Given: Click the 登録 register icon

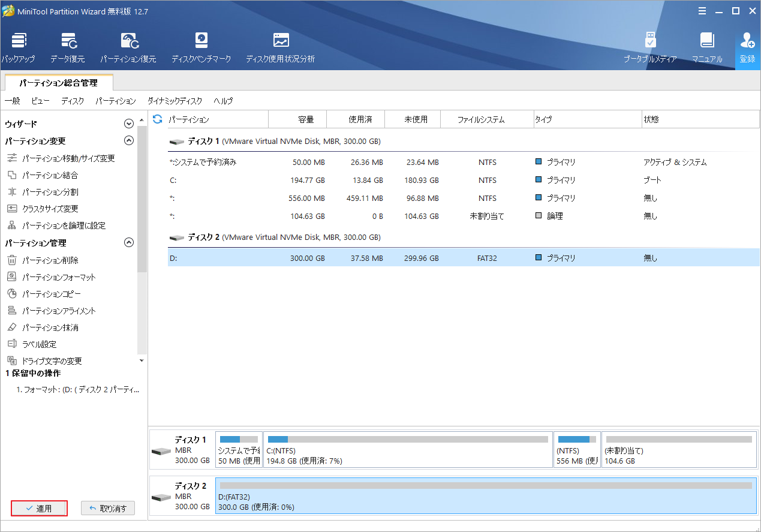Looking at the screenshot, I should pos(748,48).
